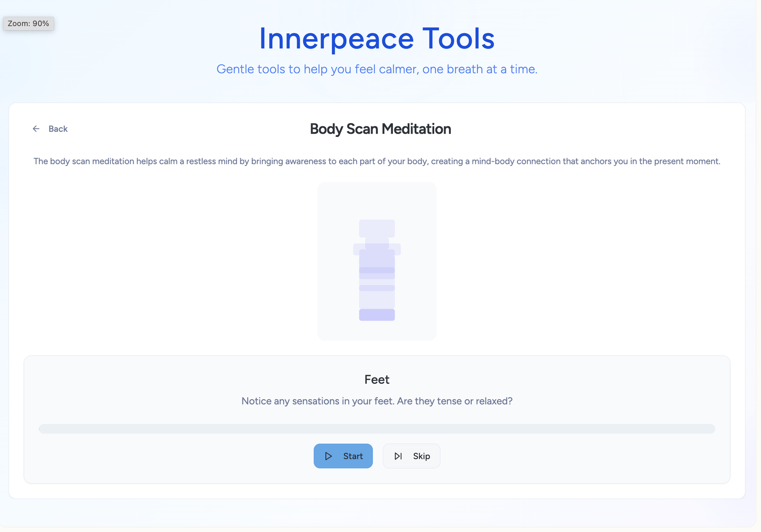Viewport: 761px width, 532px height.
Task: Click the right shoulder of the body figure
Action: 397,250
